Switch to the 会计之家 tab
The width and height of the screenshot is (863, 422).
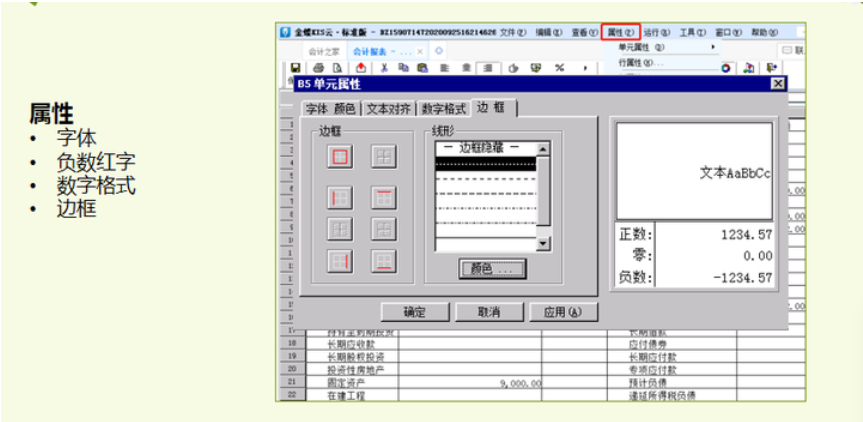point(324,51)
